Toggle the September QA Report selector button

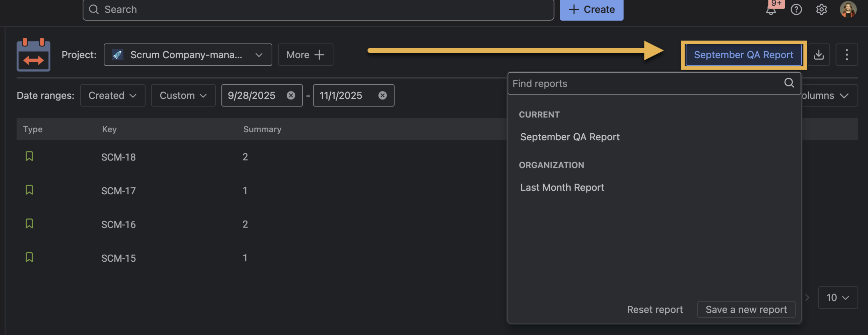pyautogui.click(x=743, y=55)
